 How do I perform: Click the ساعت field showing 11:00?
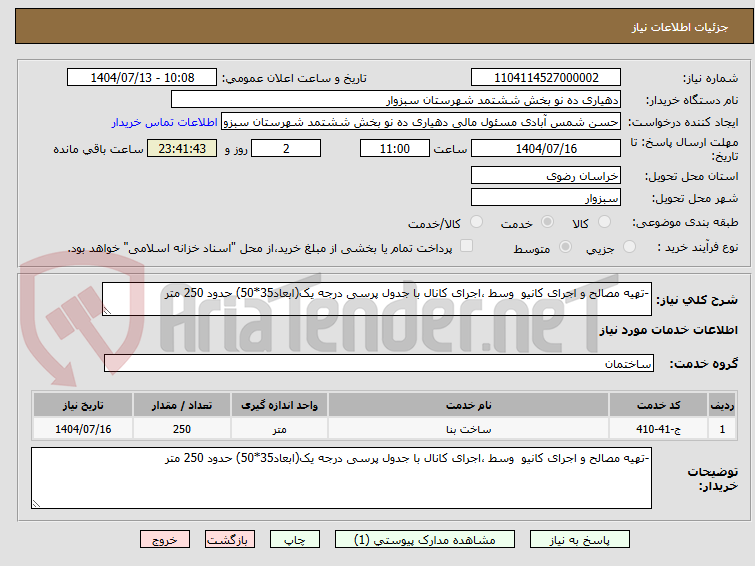coord(395,148)
